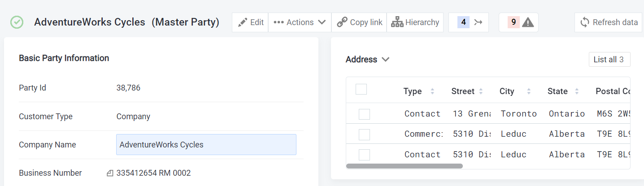Open the Actions dropdown menu

coord(300,22)
